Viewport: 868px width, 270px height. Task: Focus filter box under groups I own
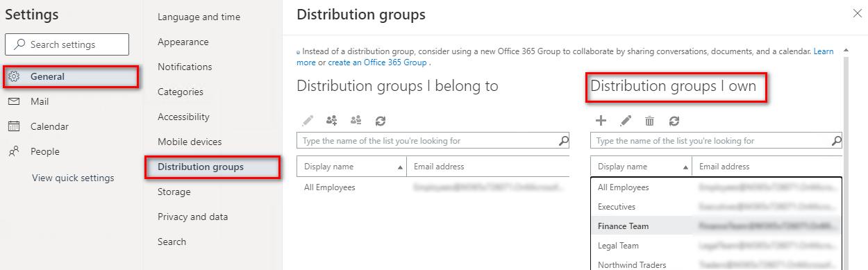click(x=716, y=140)
